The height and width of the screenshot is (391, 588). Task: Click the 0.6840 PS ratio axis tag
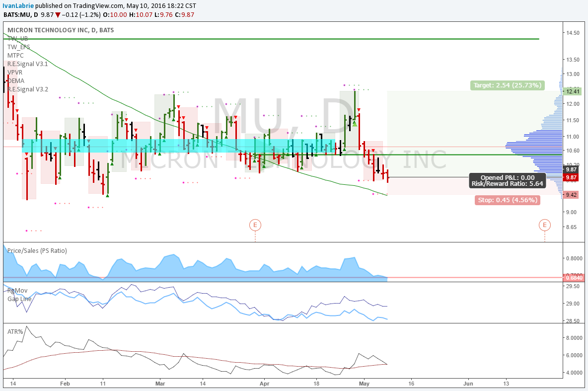574,278
